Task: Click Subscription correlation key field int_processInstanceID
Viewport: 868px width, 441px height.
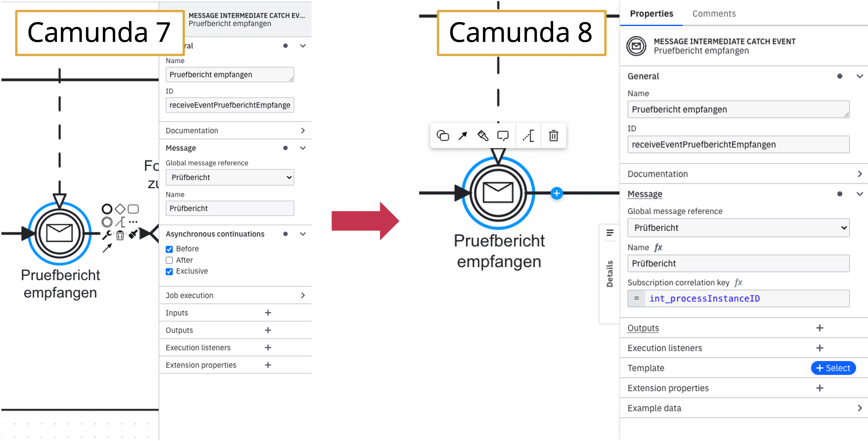Action: click(x=738, y=299)
